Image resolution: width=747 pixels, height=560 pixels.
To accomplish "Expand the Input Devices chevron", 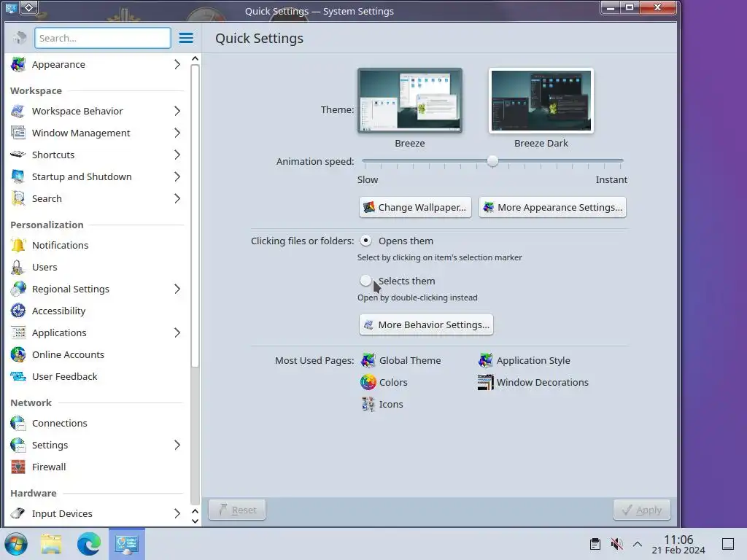I will coord(177,513).
